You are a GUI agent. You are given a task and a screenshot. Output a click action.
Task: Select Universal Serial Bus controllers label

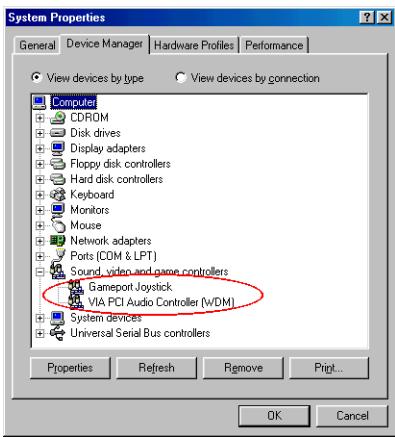pos(140,333)
